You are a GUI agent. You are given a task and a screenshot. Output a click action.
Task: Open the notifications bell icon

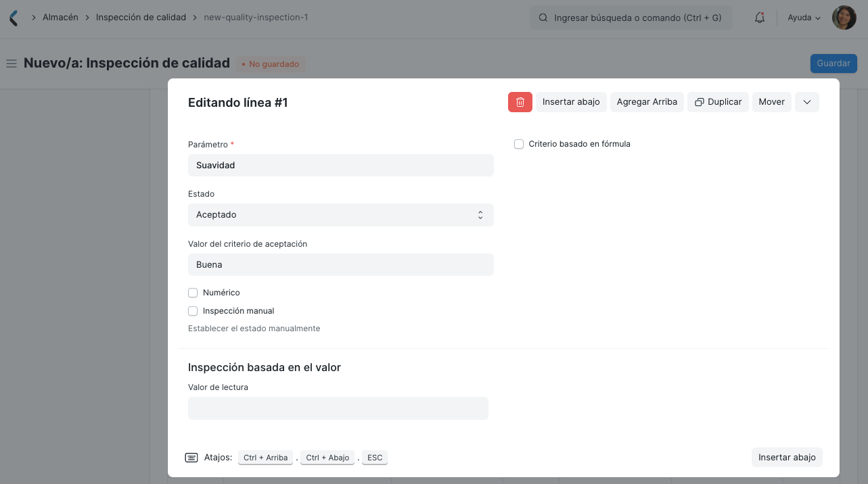[x=759, y=18]
